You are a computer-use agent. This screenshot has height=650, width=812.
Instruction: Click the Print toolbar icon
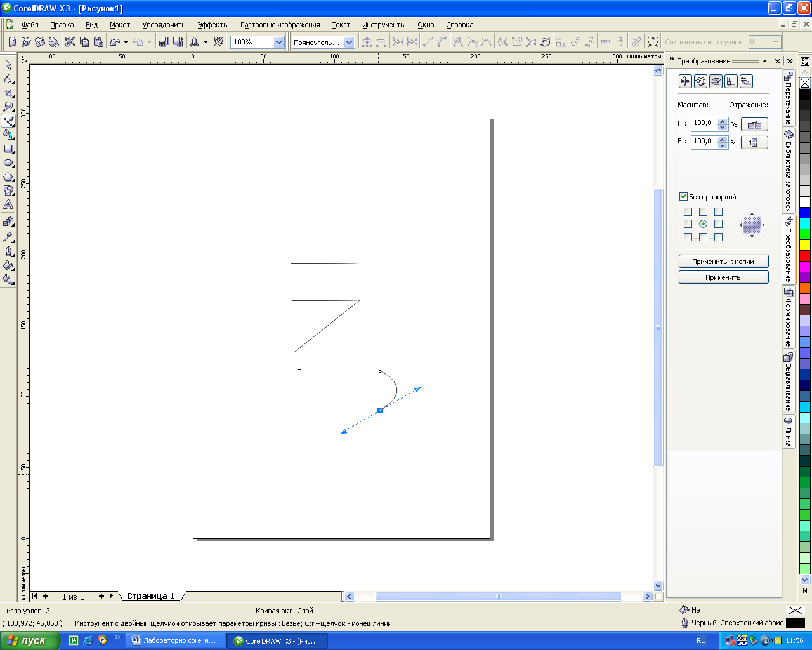(x=54, y=42)
